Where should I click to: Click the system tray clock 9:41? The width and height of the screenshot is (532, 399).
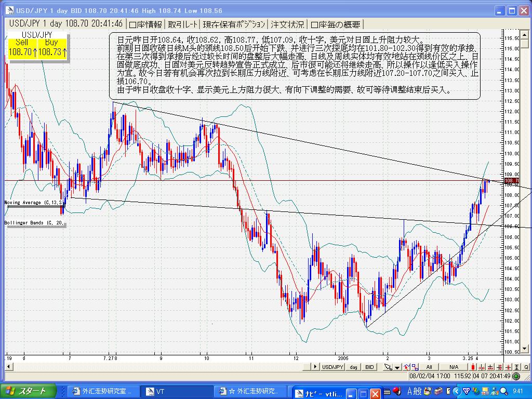(x=518, y=391)
